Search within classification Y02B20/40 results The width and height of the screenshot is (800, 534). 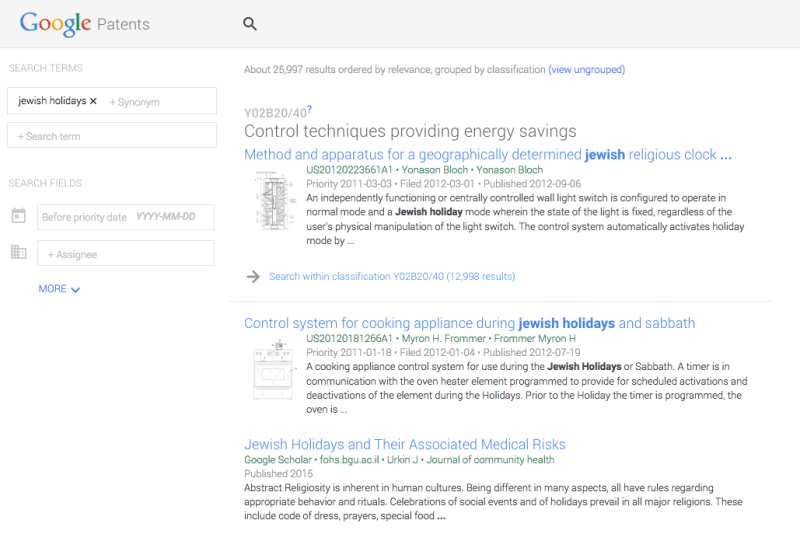point(391,276)
